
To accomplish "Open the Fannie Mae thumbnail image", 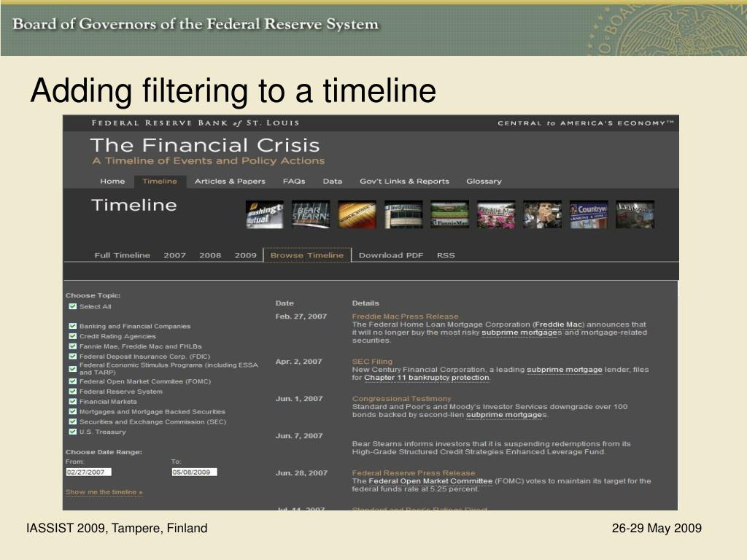I will pyautogui.click(x=449, y=214).
